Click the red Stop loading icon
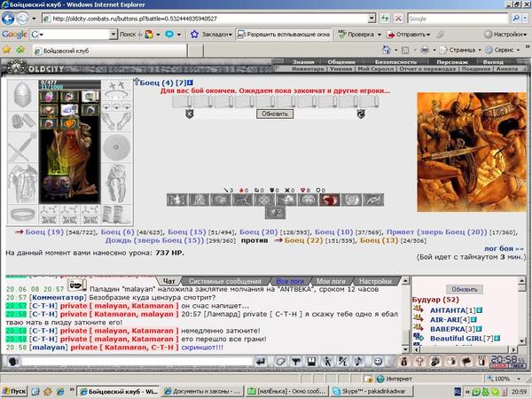The image size is (532, 399). [398, 19]
